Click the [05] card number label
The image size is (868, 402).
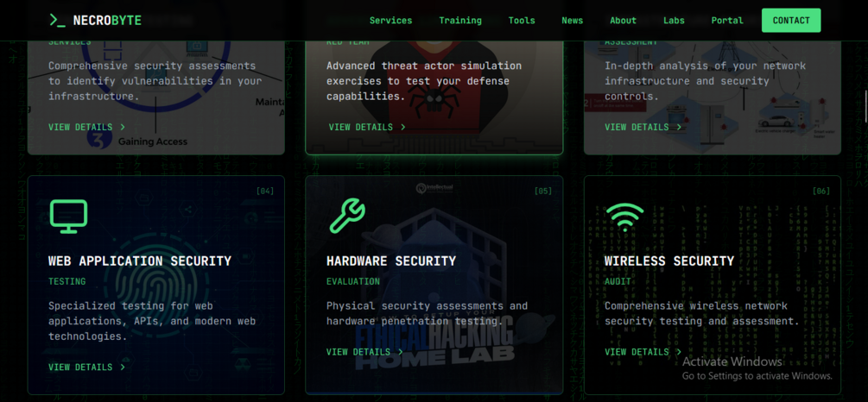click(x=543, y=192)
